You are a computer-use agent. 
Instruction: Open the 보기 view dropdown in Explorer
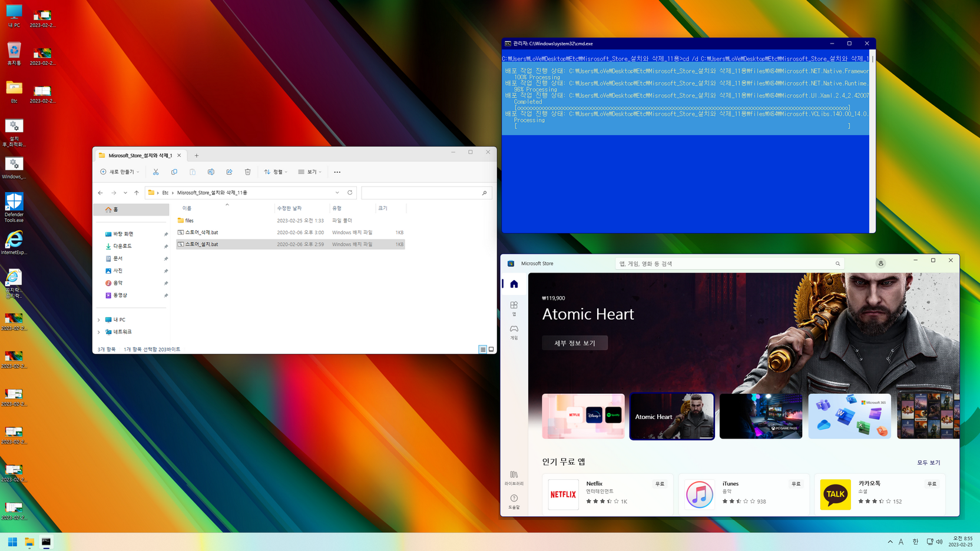[x=310, y=172]
